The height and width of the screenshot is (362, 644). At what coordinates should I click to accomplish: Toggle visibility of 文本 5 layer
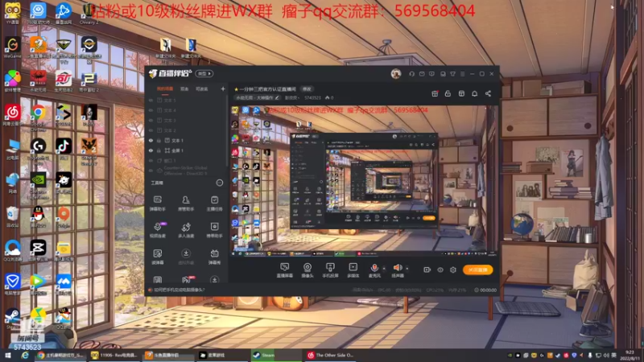pos(151,100)
